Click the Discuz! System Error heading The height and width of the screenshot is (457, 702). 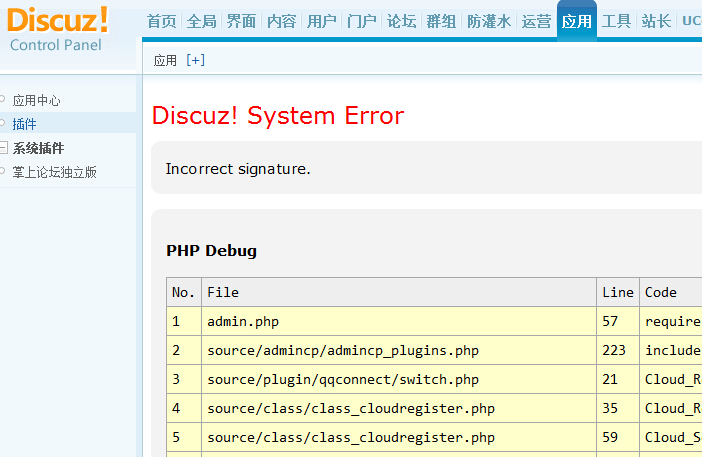278,115
